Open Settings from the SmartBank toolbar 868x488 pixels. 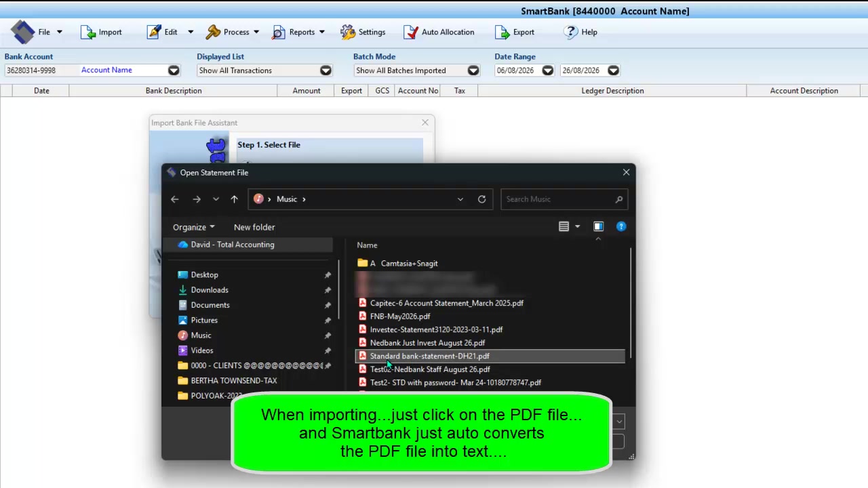pos(363,32)
